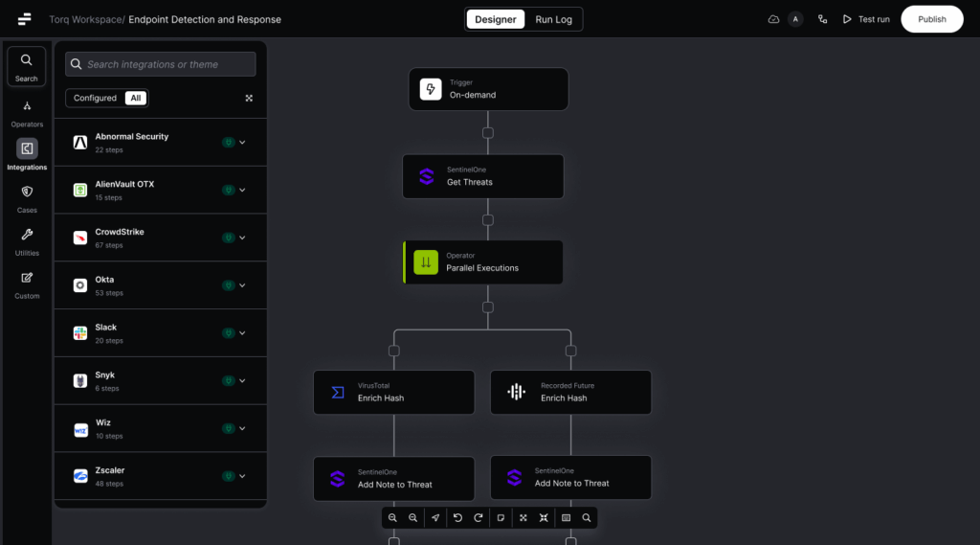Expand the Zscaler integration list

click(x=242, y=476)
